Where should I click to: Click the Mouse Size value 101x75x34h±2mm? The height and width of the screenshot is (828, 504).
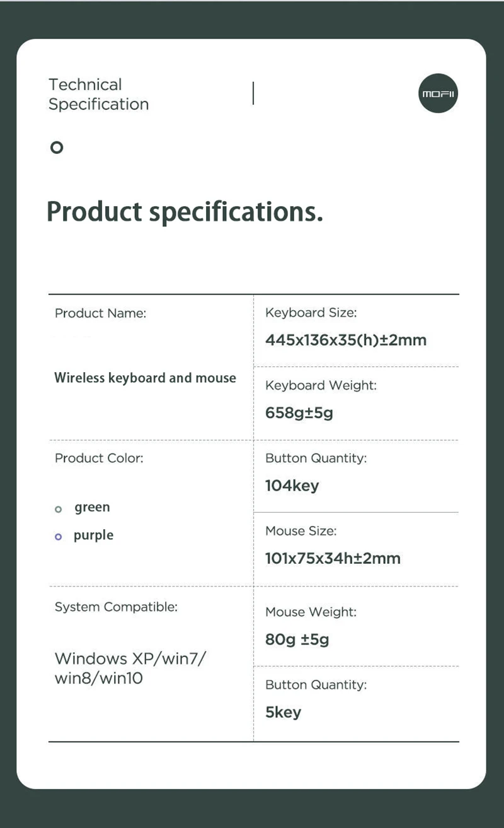(333, 558)
